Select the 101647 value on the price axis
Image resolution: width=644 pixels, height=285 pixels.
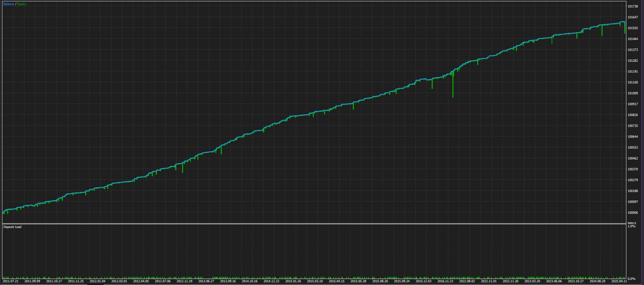633,17
